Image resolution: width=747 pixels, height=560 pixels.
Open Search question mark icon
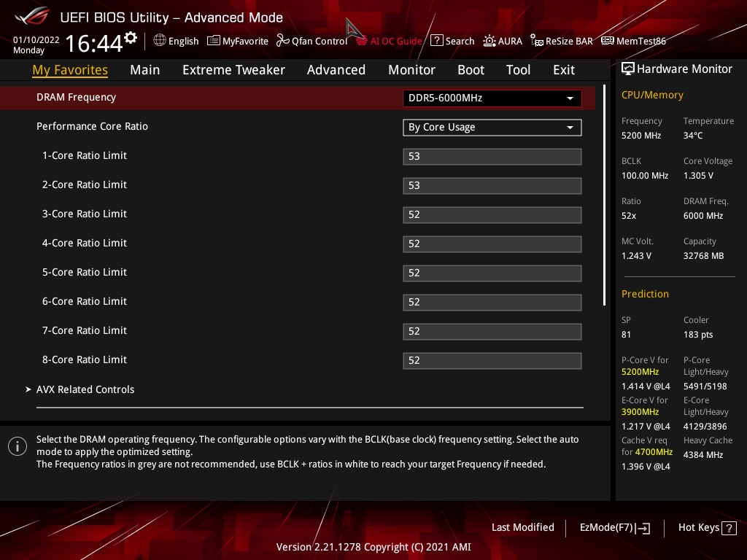[x=436, y=41]
